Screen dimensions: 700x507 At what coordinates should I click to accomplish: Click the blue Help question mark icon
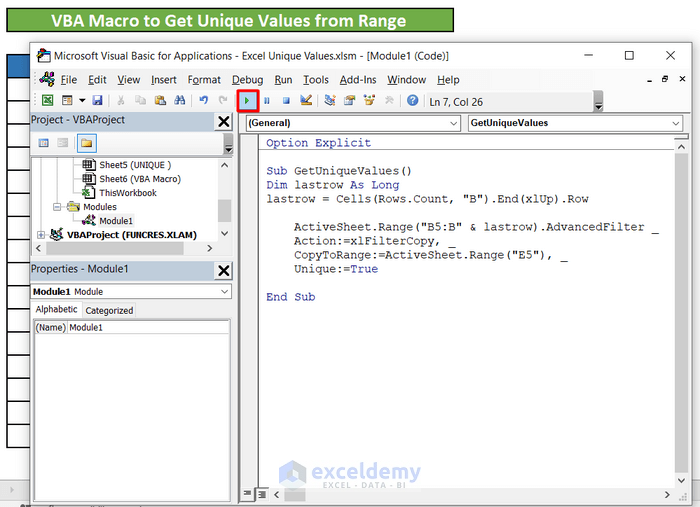(412, 100)
